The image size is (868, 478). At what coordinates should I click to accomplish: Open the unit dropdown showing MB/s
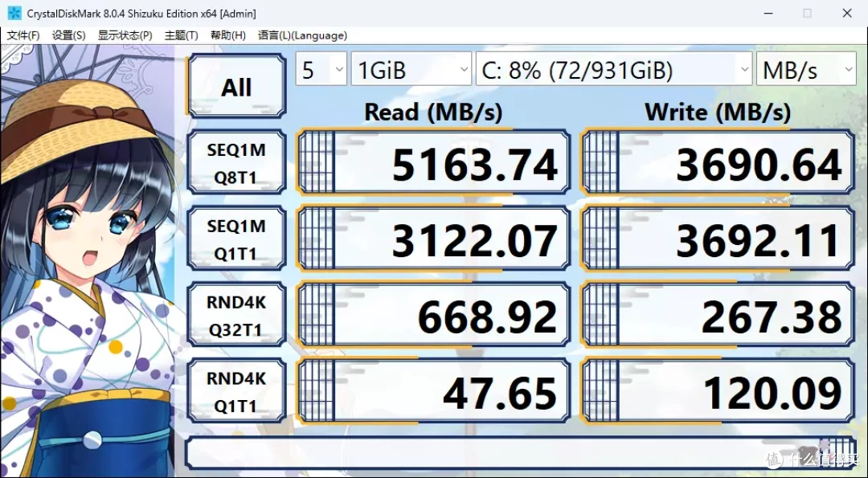point(806,69)
